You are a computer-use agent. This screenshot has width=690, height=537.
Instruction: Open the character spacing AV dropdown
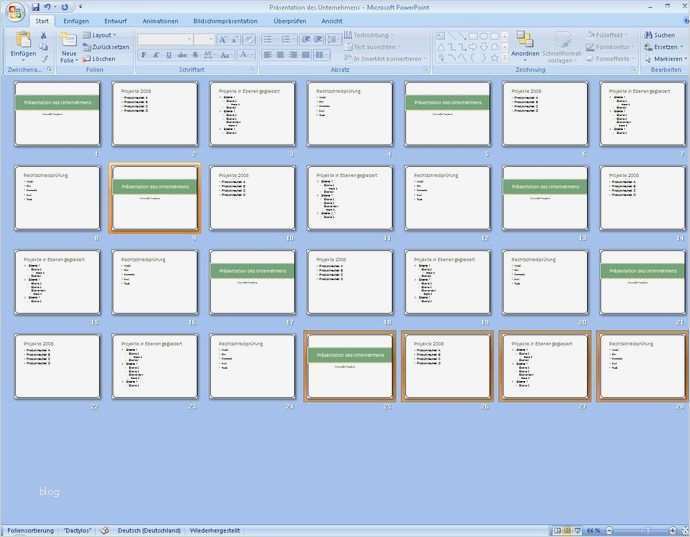click(209, 55)
